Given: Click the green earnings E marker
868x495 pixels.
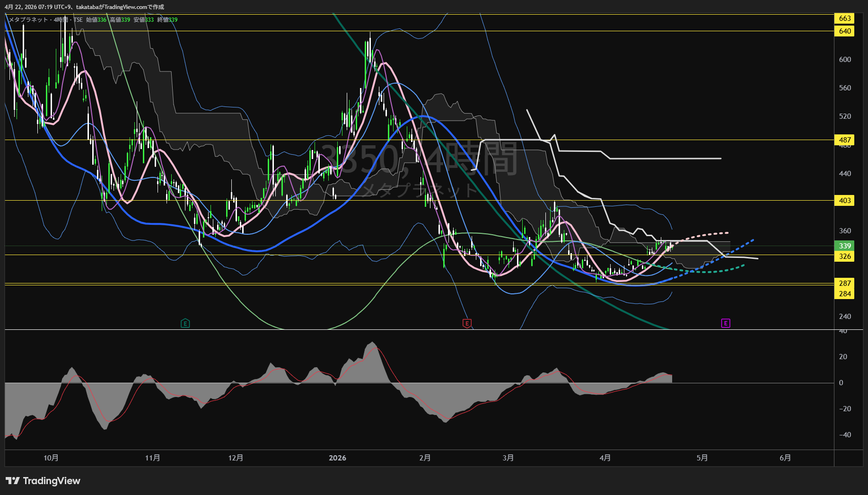Looking at the screenshot, I should (x=185, y=323).
